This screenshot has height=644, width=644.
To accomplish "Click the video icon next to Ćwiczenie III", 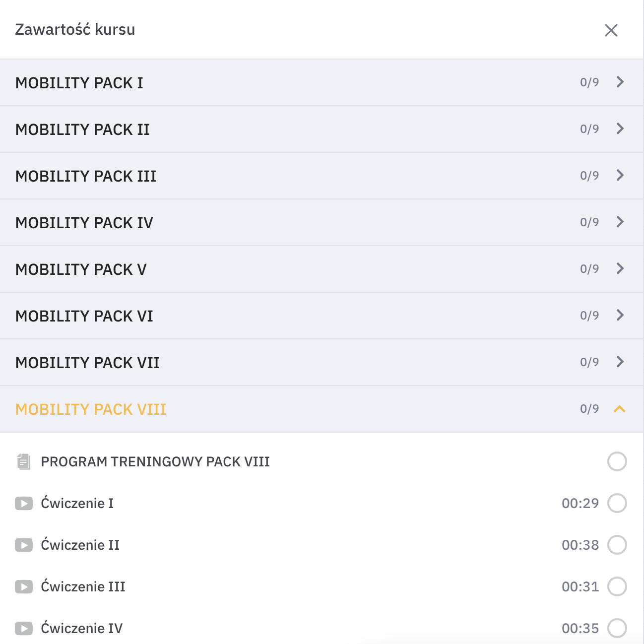I will point(24,586).
